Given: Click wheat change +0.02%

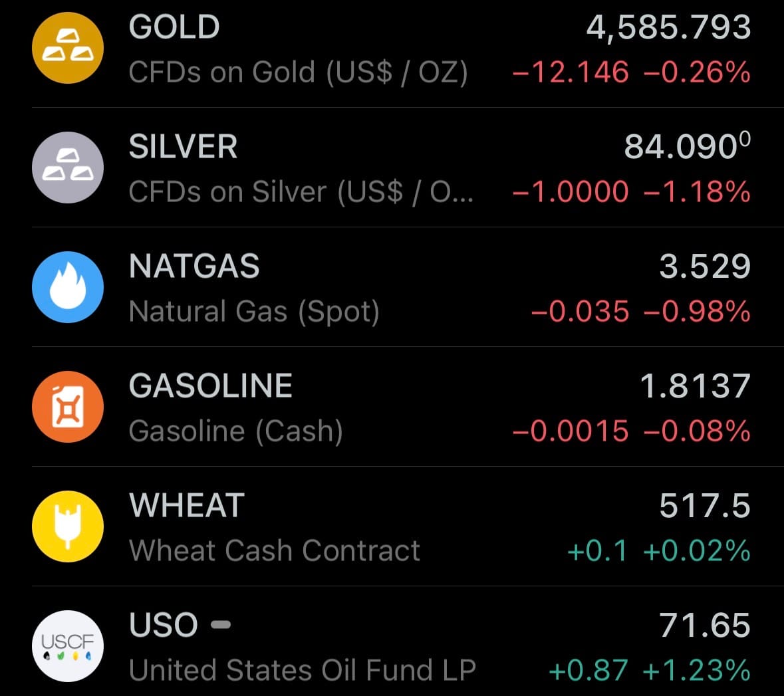Looking at the screenshot, I should pos(697,550).
